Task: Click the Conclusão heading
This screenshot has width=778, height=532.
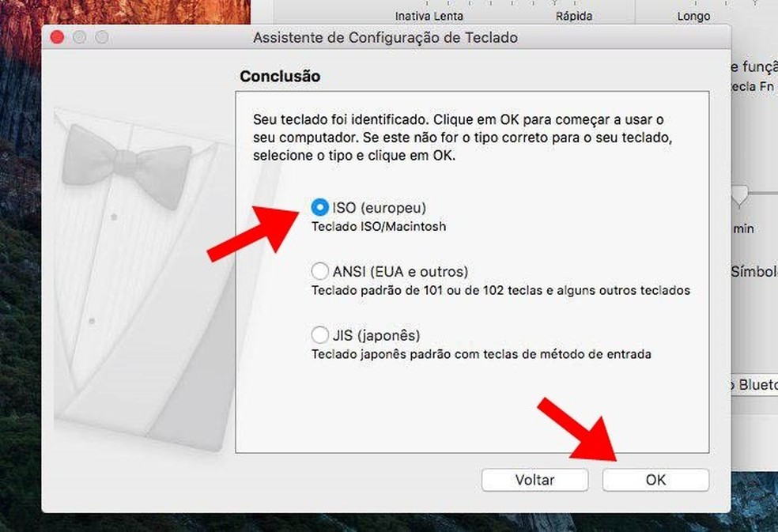Action: 280,77
